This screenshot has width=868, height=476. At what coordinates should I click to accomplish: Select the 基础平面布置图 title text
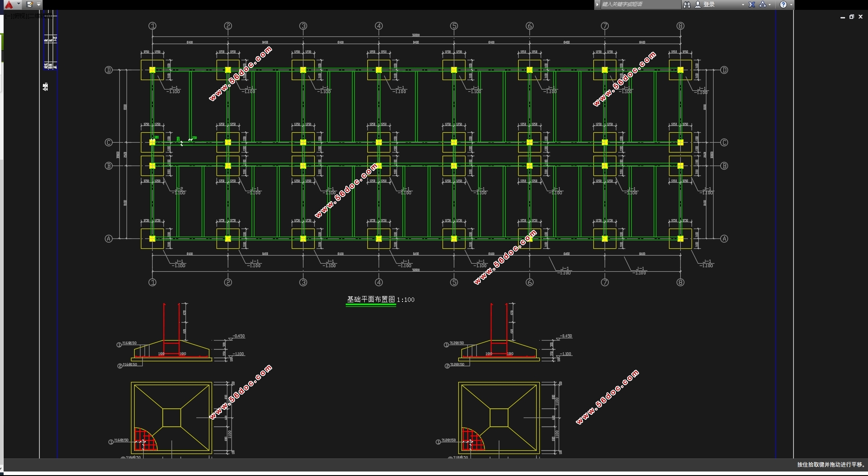pyautogui.click(x=371, y=299)
